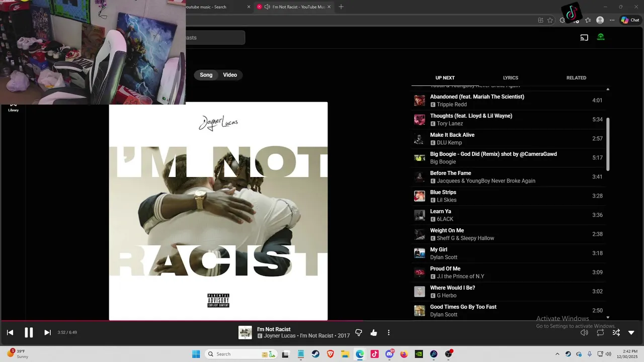The width and height of the screenshot is (644, 362).
Task: Open the browser profile avatar
Action: click(x=600, y=20)
